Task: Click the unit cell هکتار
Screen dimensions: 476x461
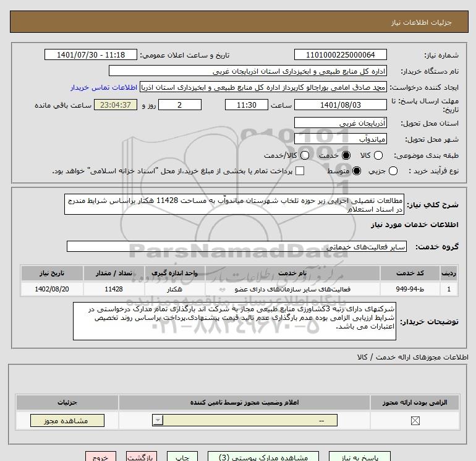Action: point(175,289)
